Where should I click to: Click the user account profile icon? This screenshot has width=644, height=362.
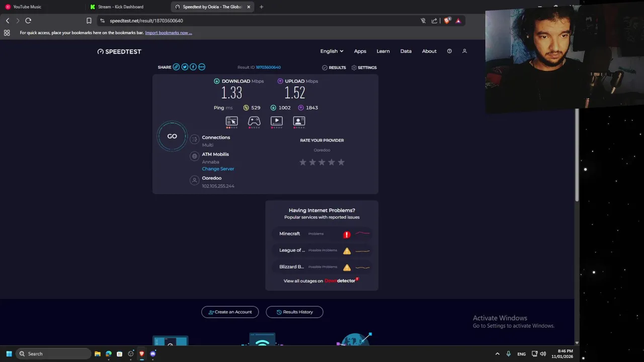(x=464, y=51)
